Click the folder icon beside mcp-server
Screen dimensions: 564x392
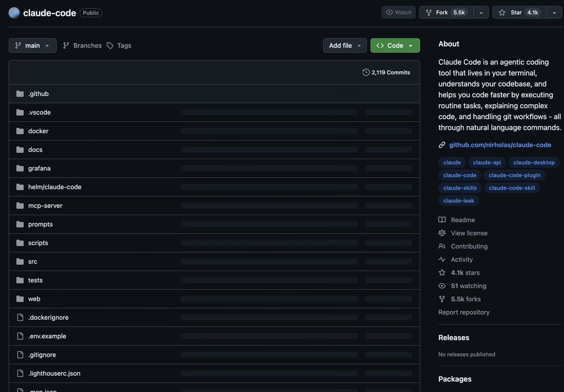tap(20, 206)
